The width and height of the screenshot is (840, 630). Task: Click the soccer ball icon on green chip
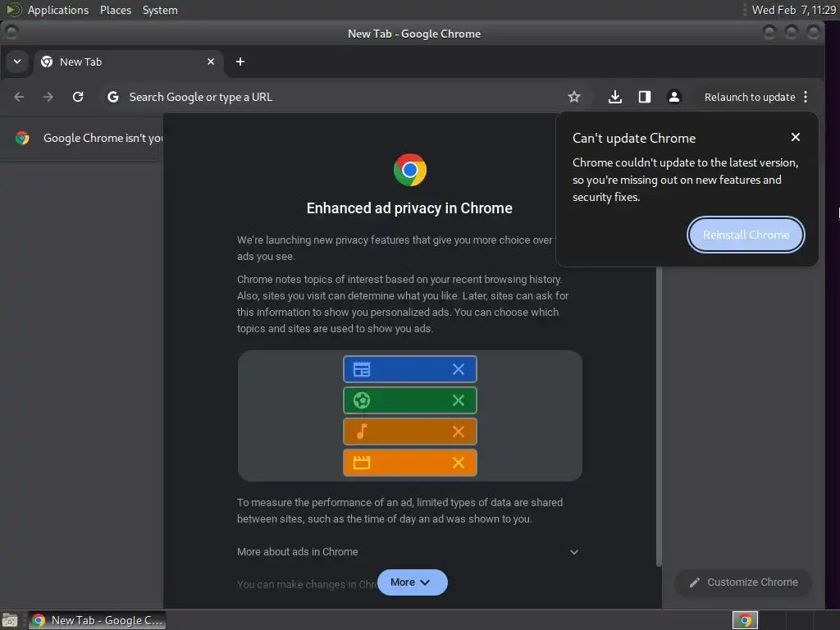tap(362, 400)
